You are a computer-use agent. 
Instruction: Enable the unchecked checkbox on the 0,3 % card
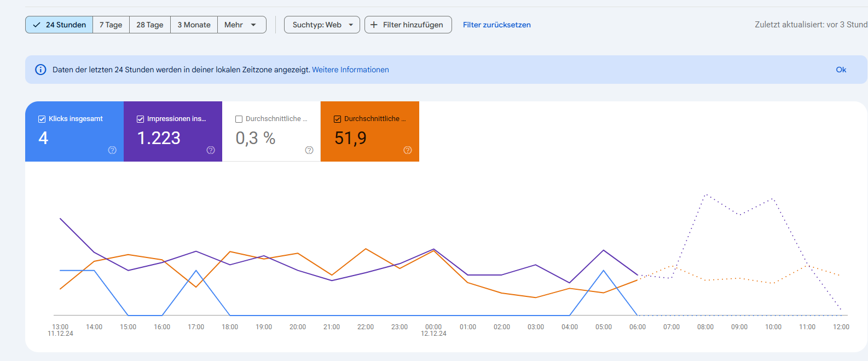239,119
